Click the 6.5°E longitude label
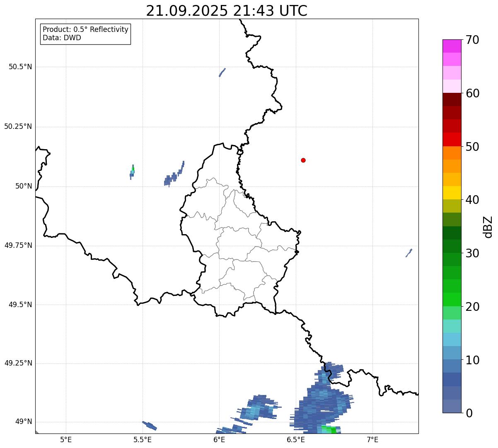Viewport: 498px width, 448px height. pos(296,439)
